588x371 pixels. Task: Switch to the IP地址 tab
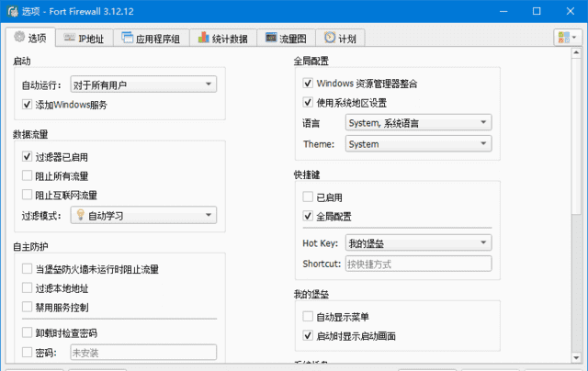tap(85, 38)
